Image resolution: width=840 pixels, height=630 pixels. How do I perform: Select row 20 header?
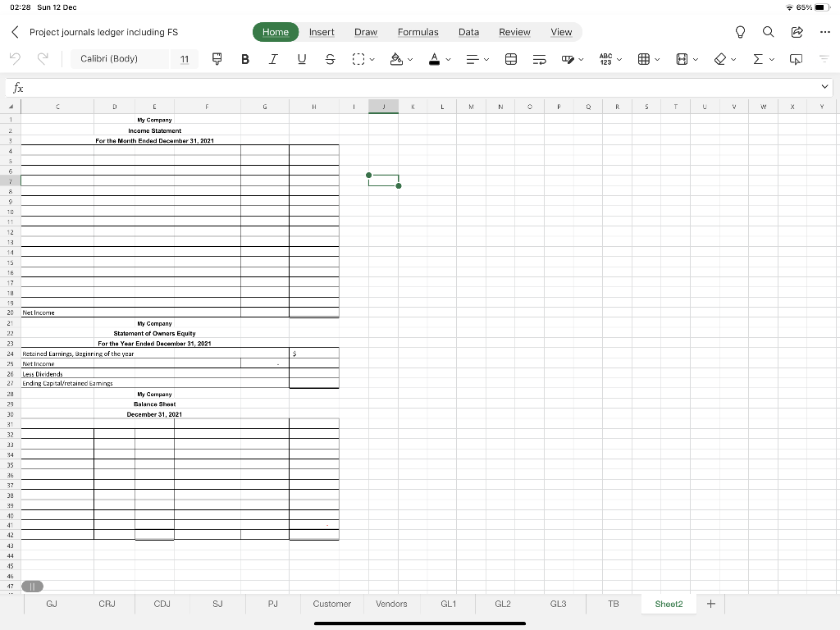point(10,313)
